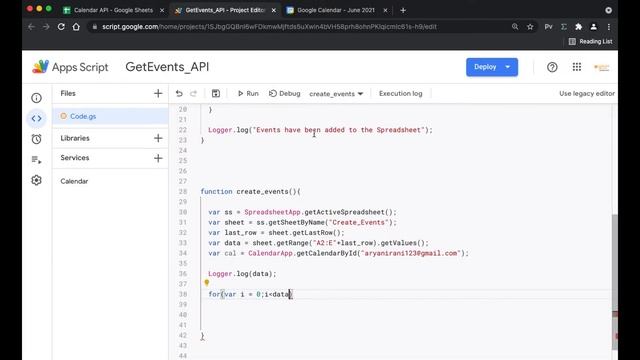640x360 pixels.
Task: Add a library with plus icon
Action: point(158,138)
